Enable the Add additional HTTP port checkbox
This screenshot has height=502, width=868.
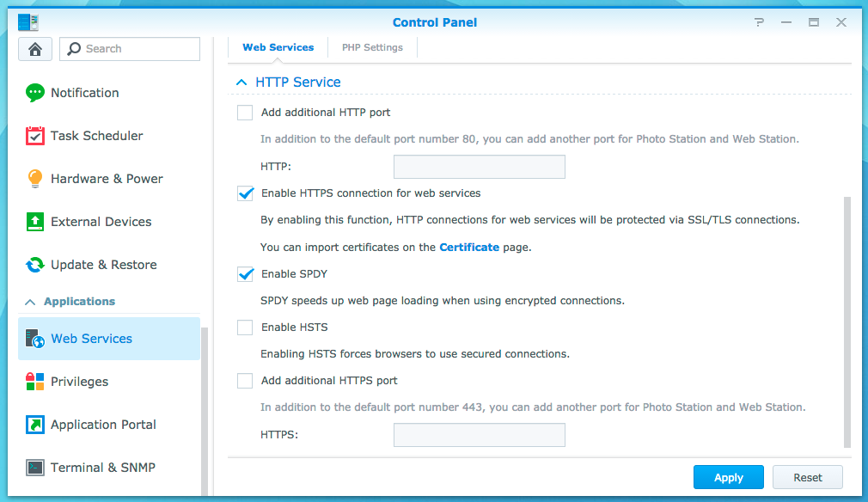pyautogui.click(x=245, y=113)
